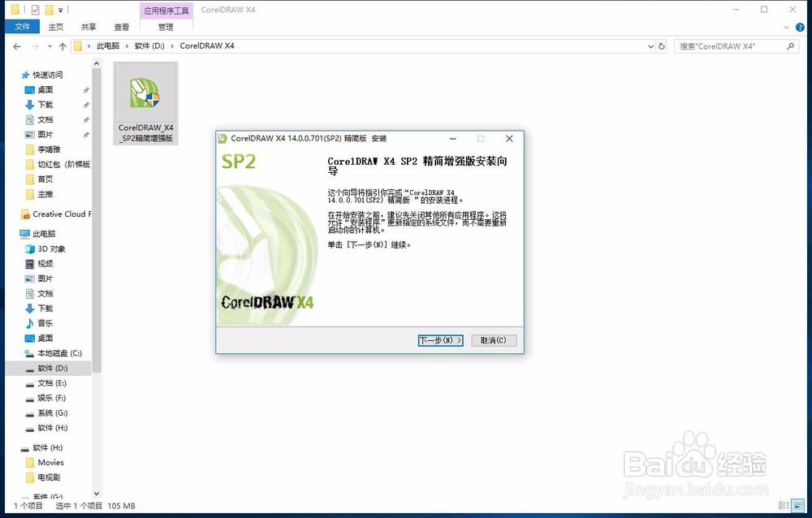Open the 电视剧 folder

coord(49,477)
